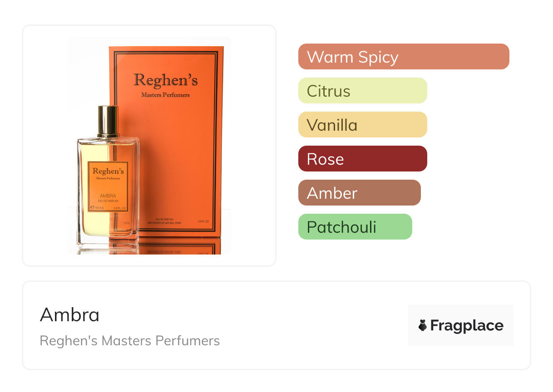The width and height of the screenshot is (553, 392).
Task: Click the bottle's gold cap
Action: pos(108,121)
